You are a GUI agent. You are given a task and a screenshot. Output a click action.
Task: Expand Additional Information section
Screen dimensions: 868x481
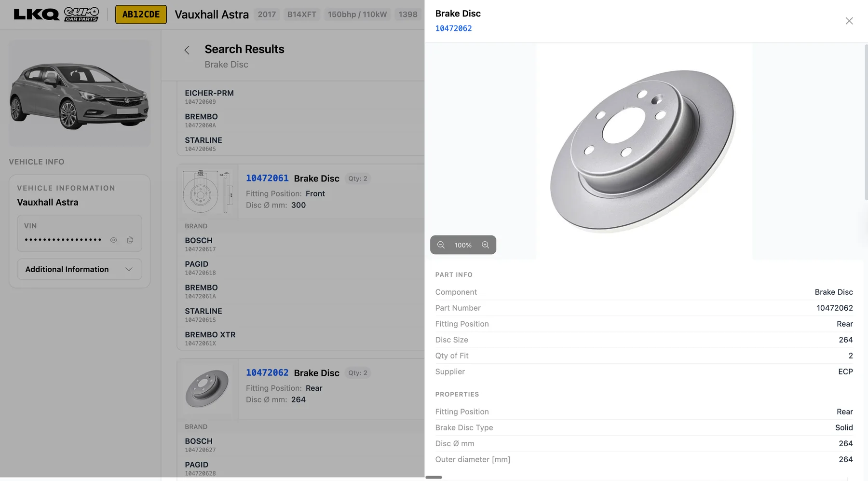[x=80, y=269]
